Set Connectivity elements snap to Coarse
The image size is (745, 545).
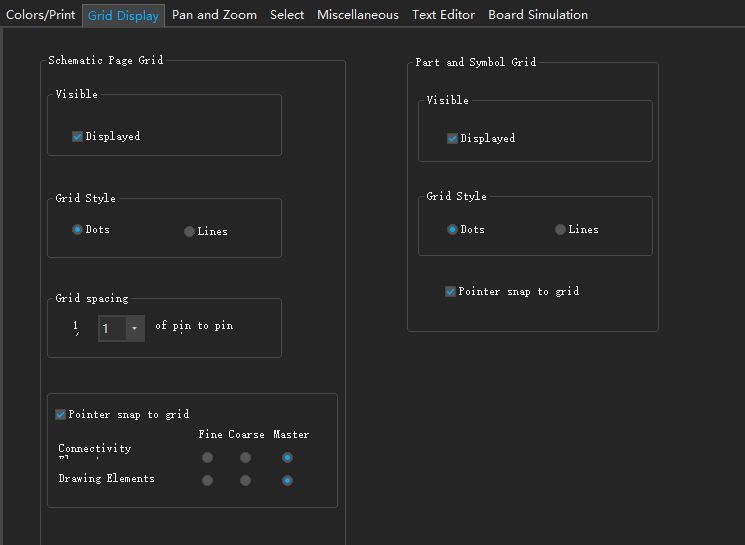pos(245,458)
